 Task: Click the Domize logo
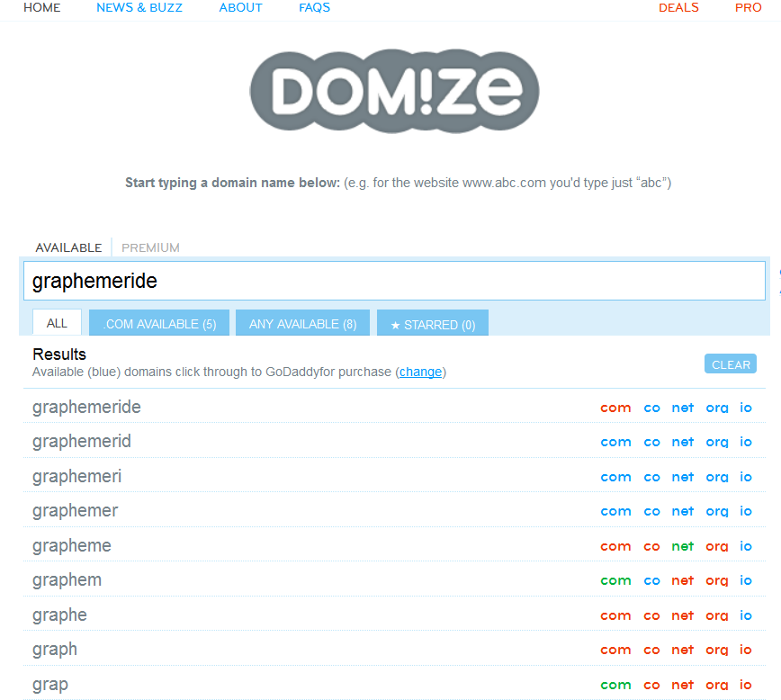coord(394,91)
